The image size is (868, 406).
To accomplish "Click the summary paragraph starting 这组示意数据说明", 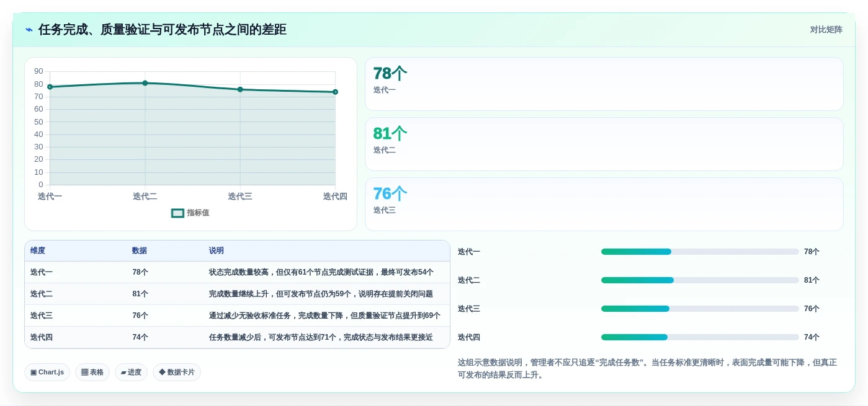I will 647,369.
